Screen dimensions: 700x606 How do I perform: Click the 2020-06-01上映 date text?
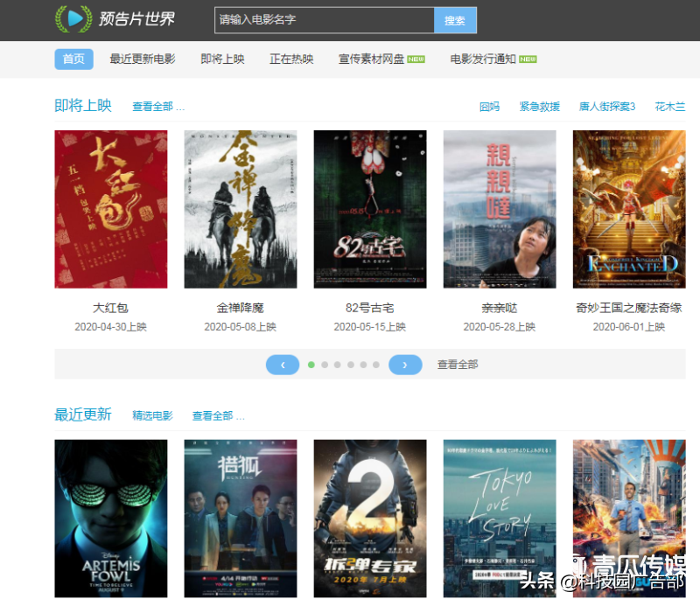[629, 327]
